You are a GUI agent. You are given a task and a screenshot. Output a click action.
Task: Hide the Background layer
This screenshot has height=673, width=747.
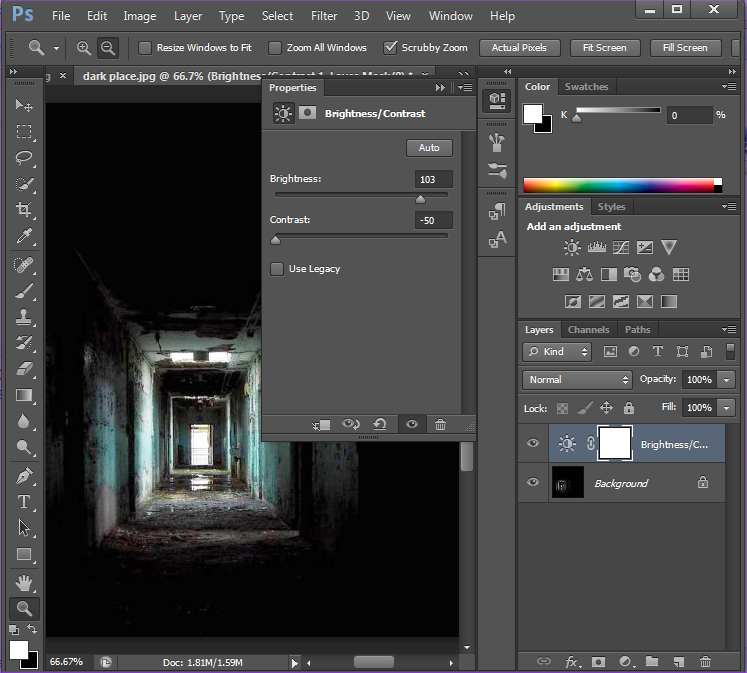coord(533,483)
